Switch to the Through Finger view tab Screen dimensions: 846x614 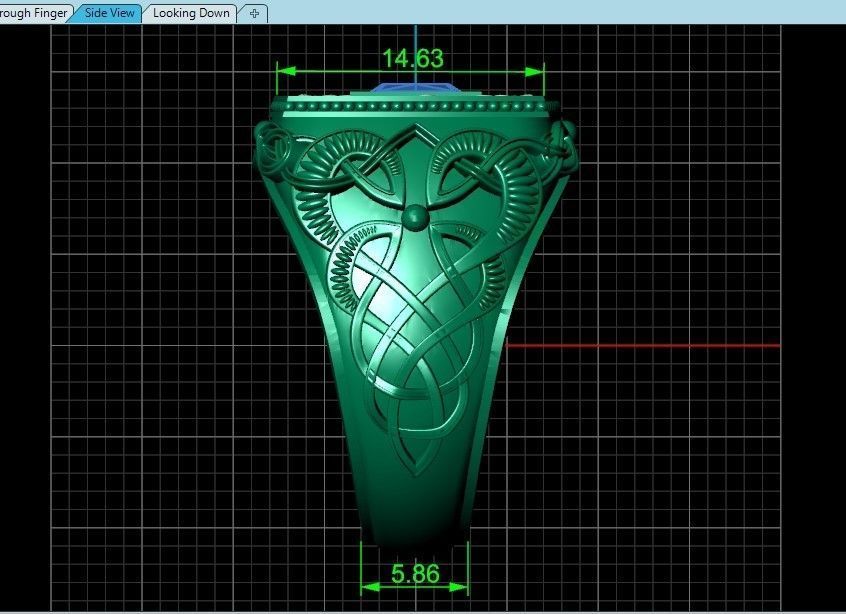tap(33, 13)
